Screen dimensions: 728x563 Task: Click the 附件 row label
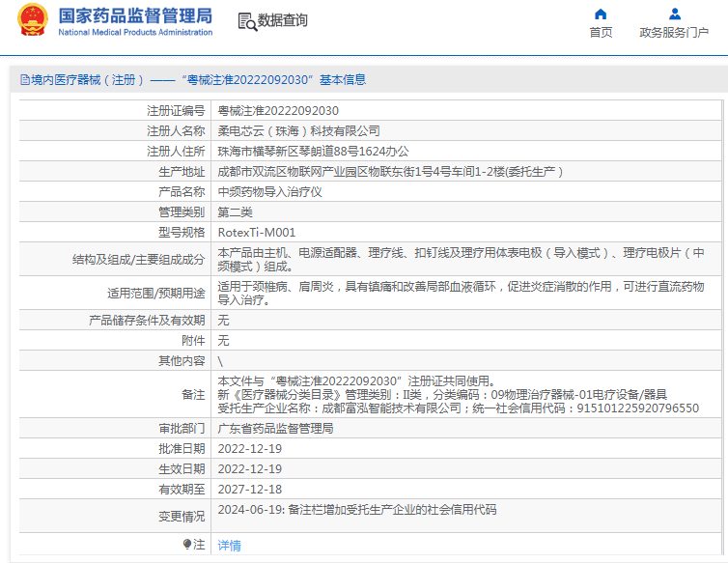[193, 341]
